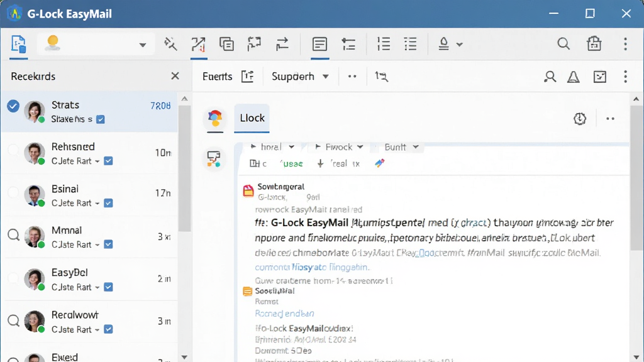The height and width of the screenshot is (362, 644).
Task: Click the colorful pen highlighter icon
Action: coord(379,163)
